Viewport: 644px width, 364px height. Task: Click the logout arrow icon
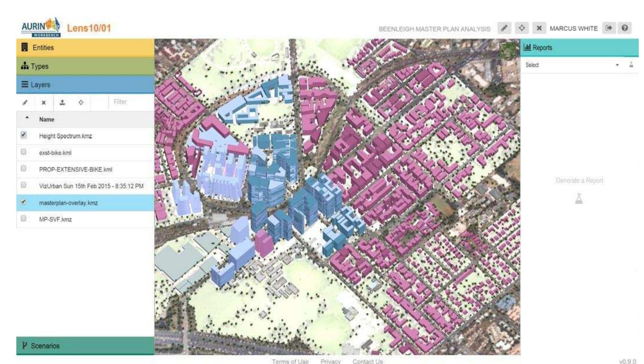[x=609, y=28]
